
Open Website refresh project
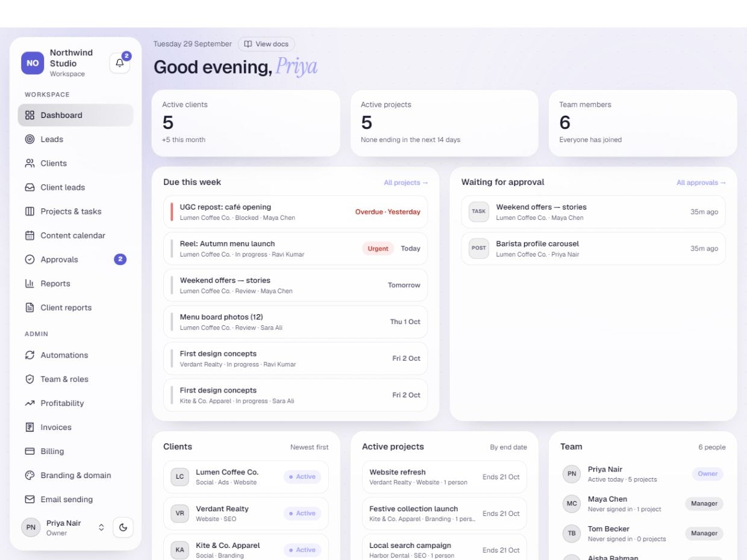tap(445, 477)
